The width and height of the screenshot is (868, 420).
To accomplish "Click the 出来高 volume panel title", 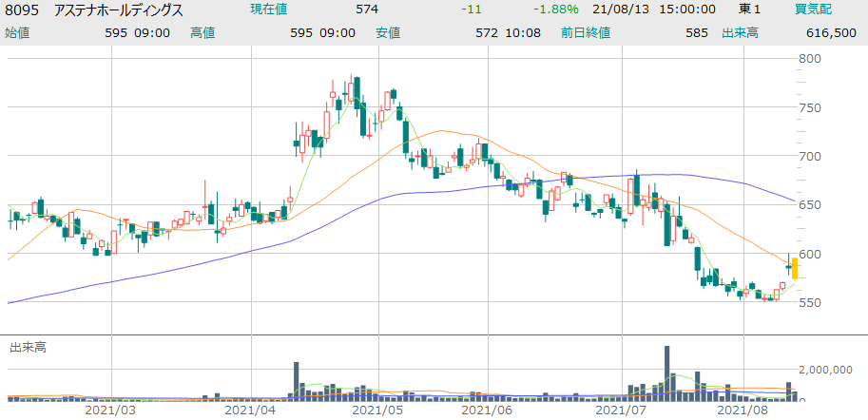I will [x=27, y=348].
